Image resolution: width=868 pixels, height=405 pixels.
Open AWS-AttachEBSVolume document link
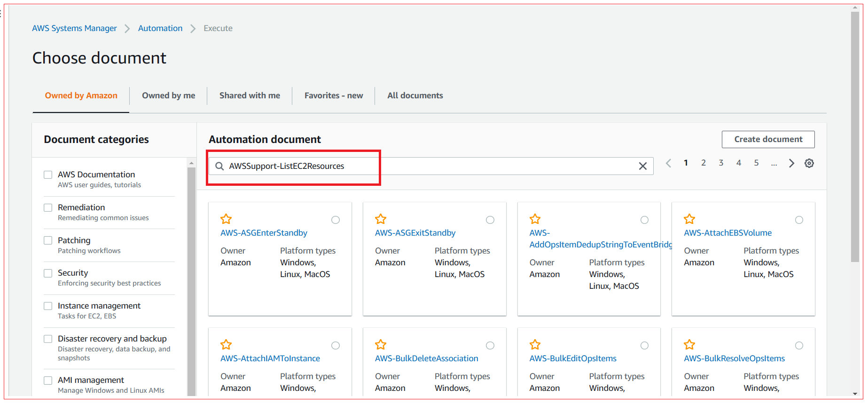point(727,233)
